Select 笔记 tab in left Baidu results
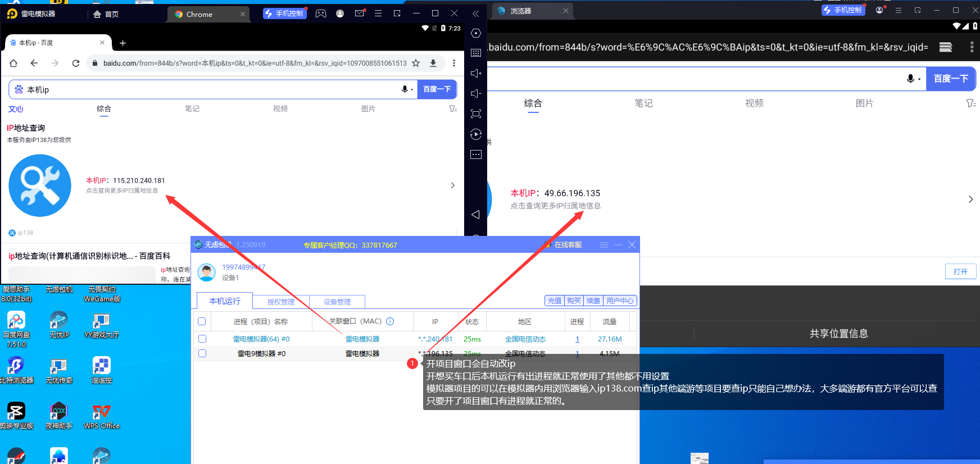980x464 pixels. [x=192, y=109]
